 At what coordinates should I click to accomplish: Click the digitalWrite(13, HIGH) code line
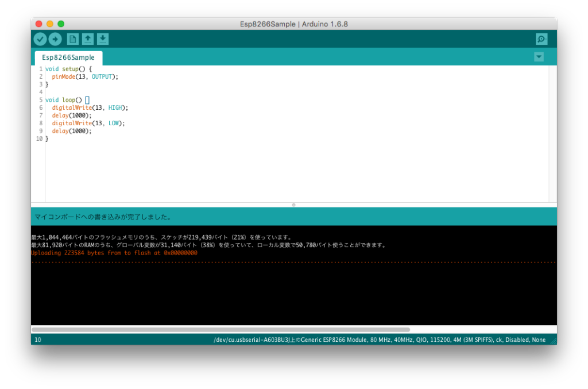pos(90,107)
